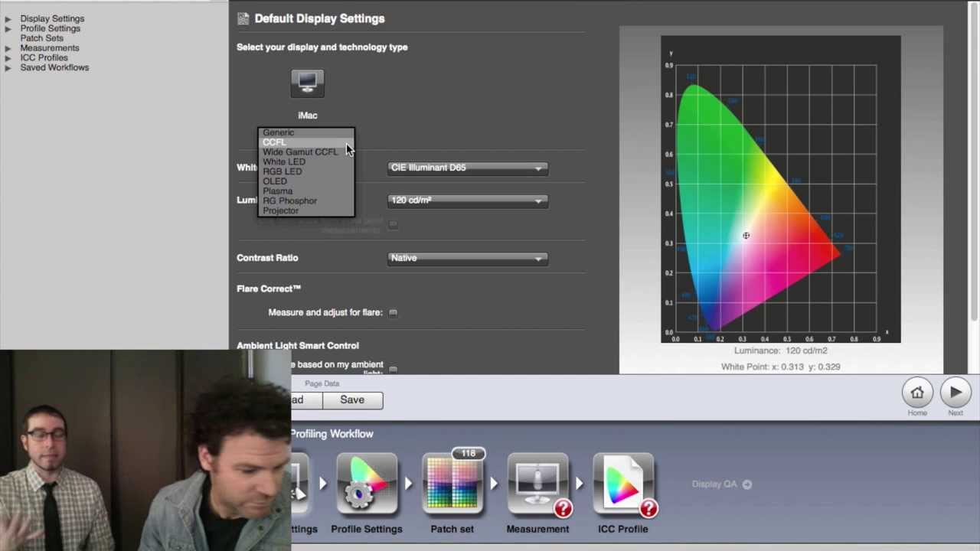Click the vertical scrollbar on the right edge

click(x=975, y=162)
